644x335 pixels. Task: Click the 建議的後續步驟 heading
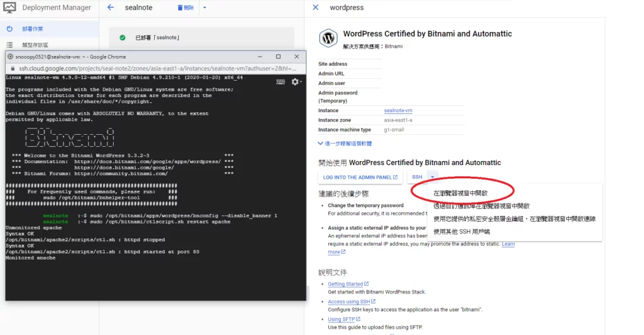click(344, 193)
